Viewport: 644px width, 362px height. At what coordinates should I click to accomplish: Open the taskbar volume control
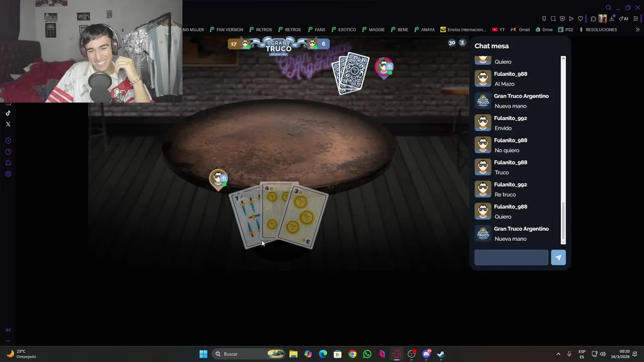(603, 354)
